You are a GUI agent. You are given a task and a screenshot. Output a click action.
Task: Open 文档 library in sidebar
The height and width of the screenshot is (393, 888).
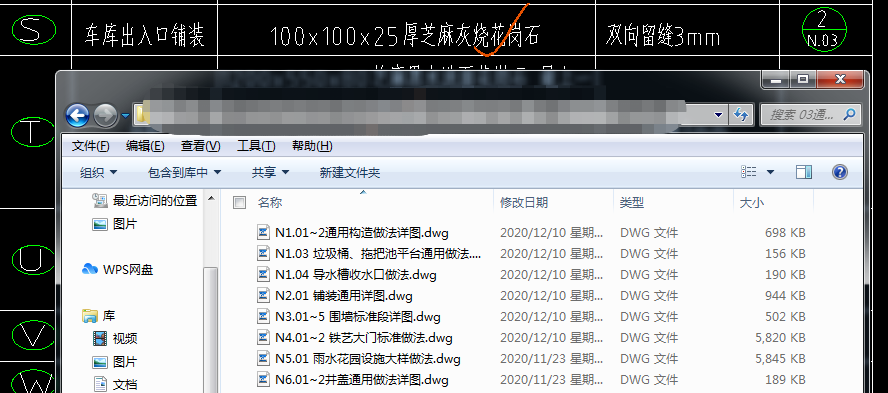[115, 385]
